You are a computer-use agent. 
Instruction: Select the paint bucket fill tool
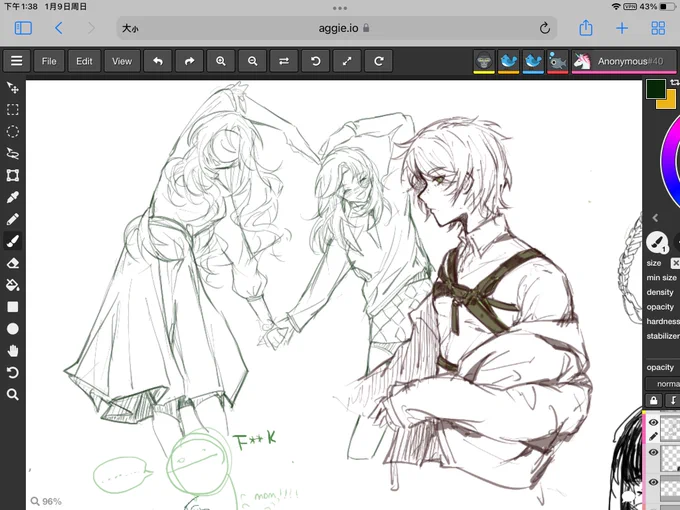(13, 285)
